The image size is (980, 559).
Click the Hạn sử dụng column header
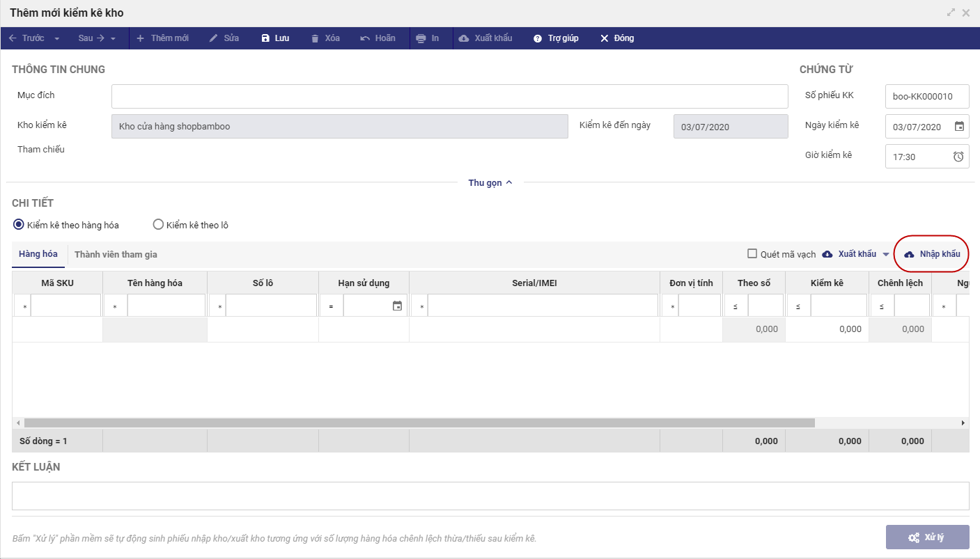pos(364,283)
